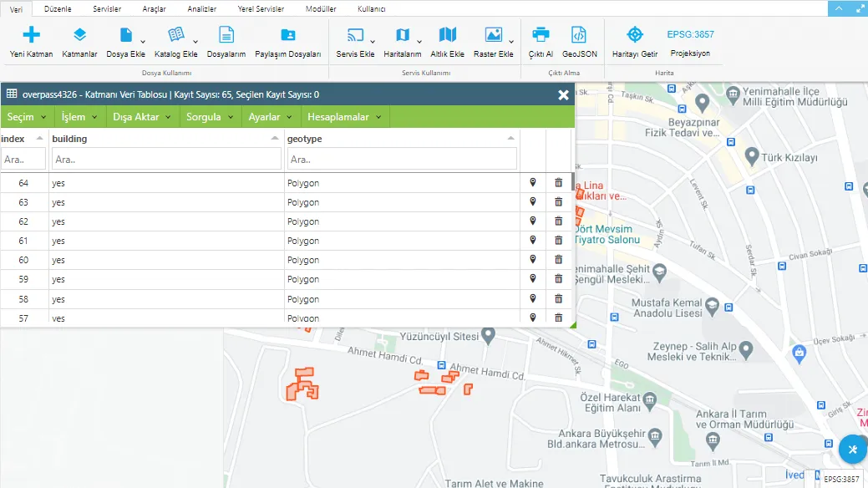
Task: Open Paylaşım Dosyaları shared folder icon
Action: 288,35
